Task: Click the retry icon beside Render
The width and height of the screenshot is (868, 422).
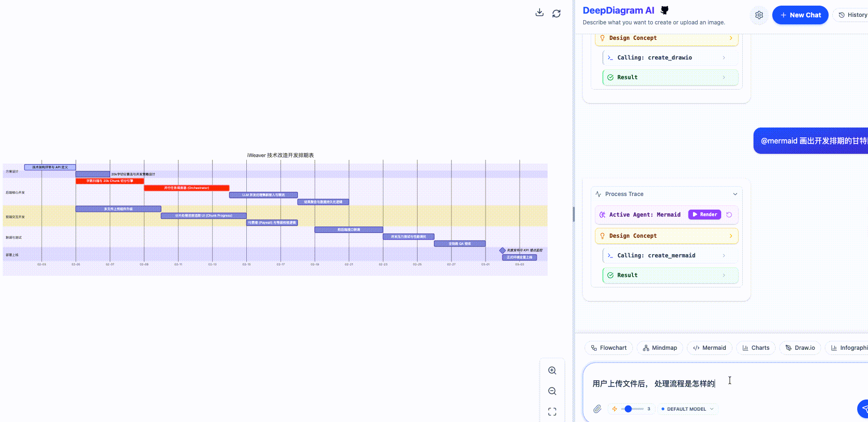Action: [x=729, y=215]
